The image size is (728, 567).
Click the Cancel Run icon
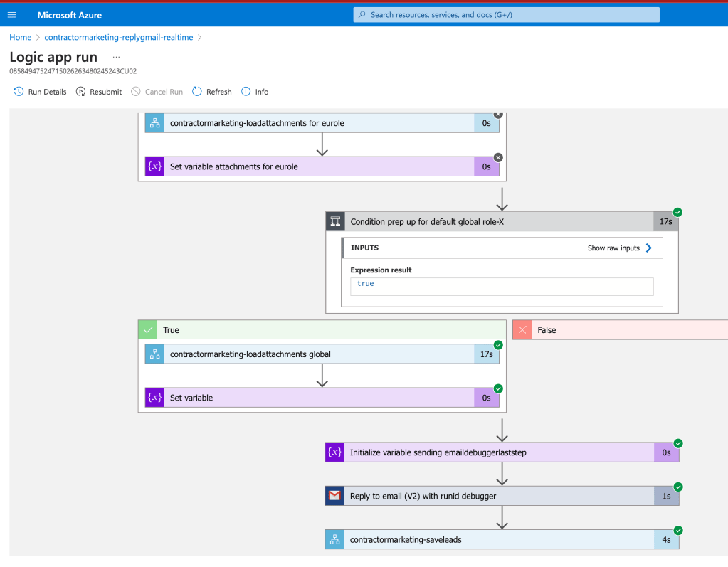(x=136, y=91)
